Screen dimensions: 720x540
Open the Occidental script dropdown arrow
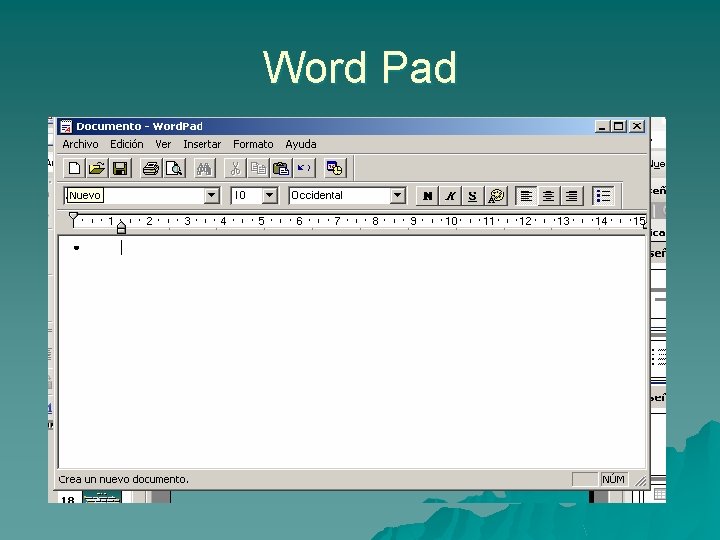[x=398, y=196]
